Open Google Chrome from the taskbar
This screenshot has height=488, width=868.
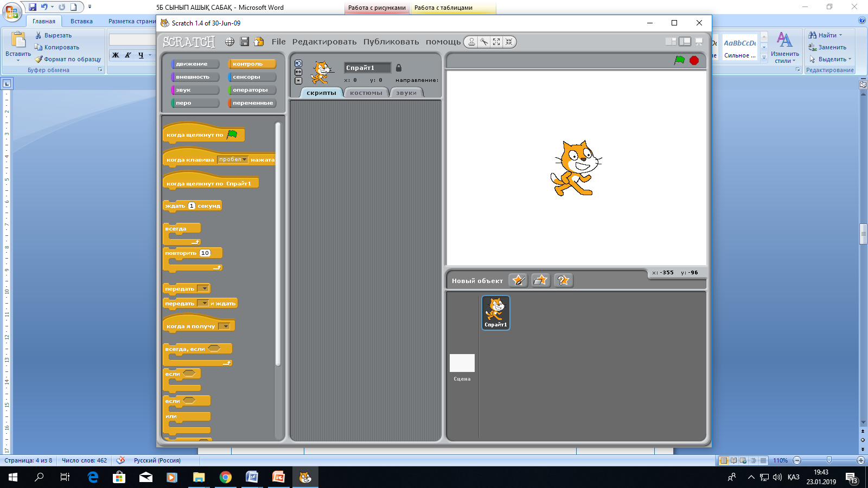[225, 477]
